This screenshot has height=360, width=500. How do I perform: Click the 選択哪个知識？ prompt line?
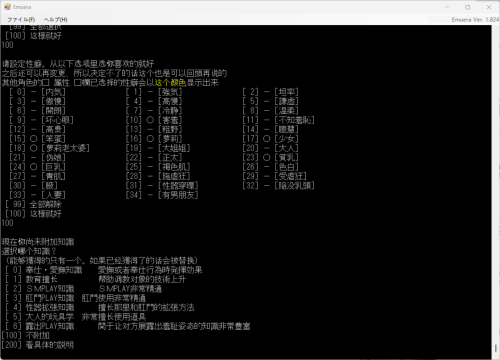[x=29, y=251]
